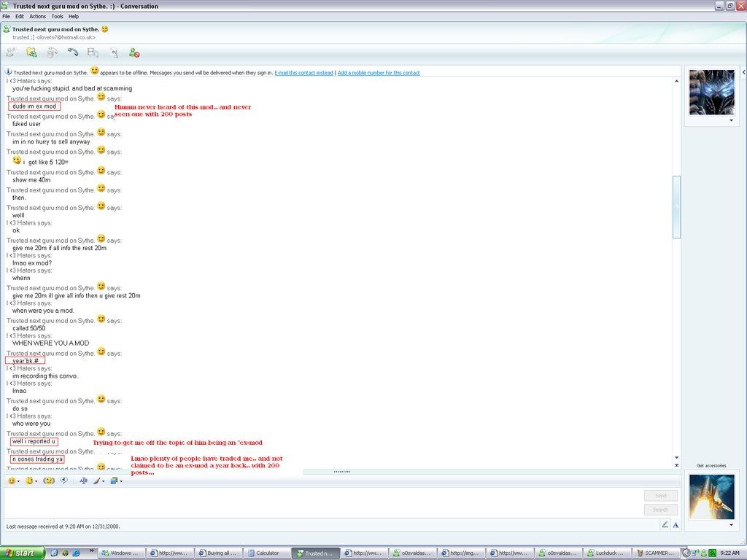The image size is (747, 560).
Task: Block this contact icon
Action: pyautogui.click(x=134, y=52)
